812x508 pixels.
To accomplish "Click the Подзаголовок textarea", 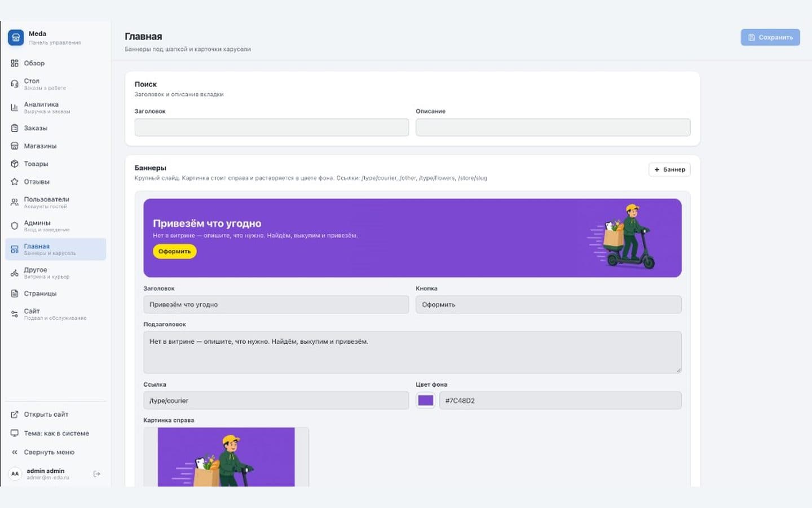I will coord(413,352).
